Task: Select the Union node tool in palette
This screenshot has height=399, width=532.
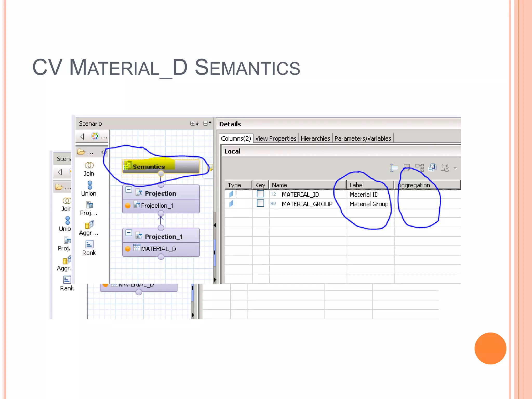Action: [x=89, y=189]
